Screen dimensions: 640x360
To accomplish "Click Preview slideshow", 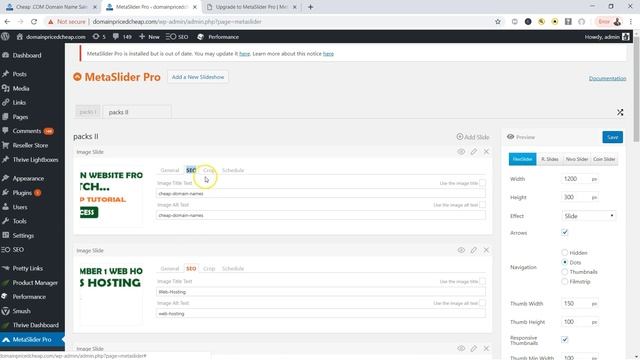I will coord(521,137).
